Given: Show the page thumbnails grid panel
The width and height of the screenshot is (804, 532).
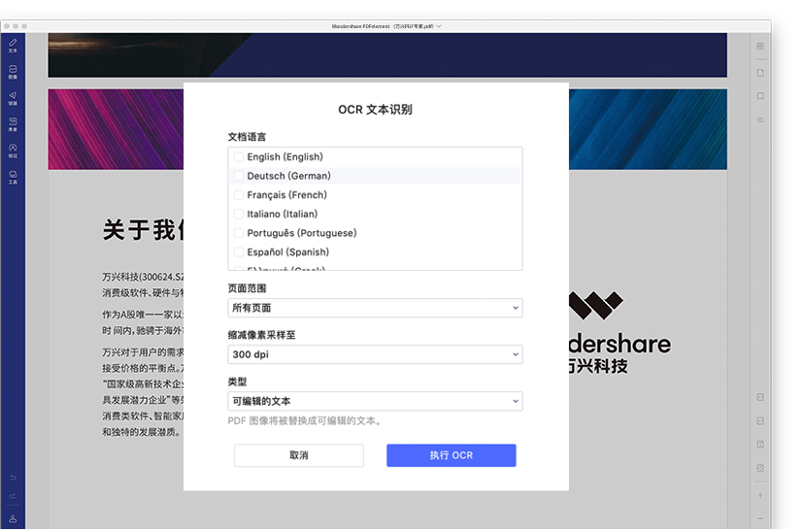Looking at the screenshot, I should pyautogui.click(x=760, y=47).
